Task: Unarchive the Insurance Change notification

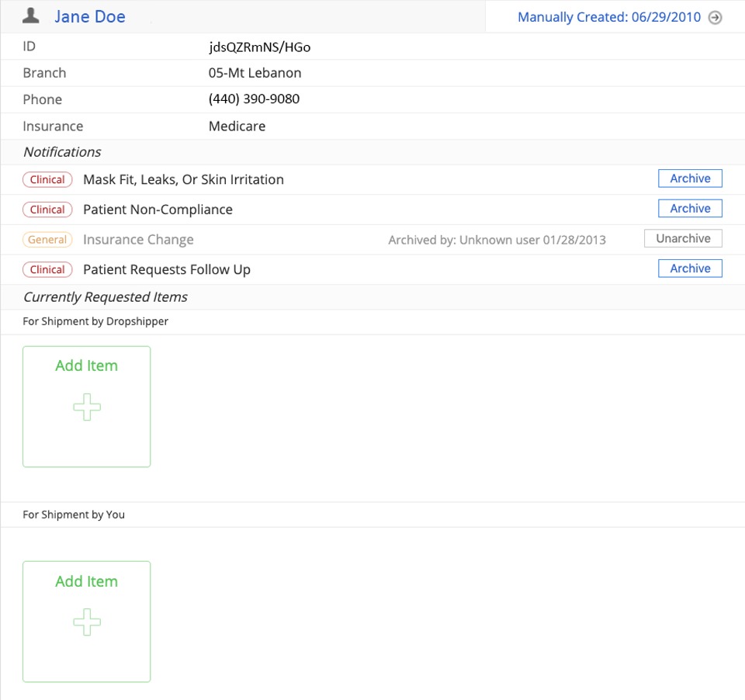Action: tap(682, 238)
